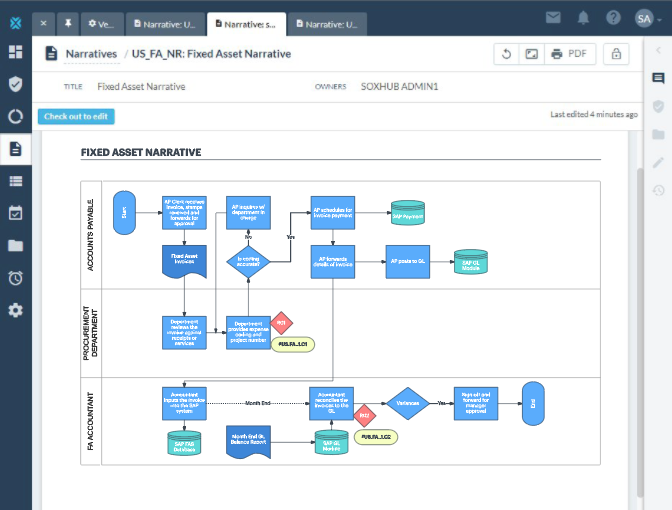Click the app logo in top-left corner
This screenshot has height=510, width=672.
[x=16, y=23]
